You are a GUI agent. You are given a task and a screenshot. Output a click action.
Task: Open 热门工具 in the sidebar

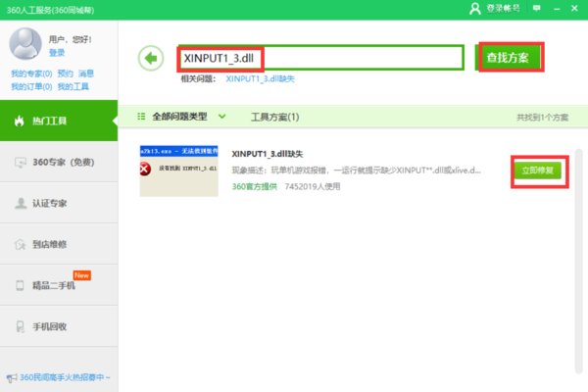(x=59, y=121)
